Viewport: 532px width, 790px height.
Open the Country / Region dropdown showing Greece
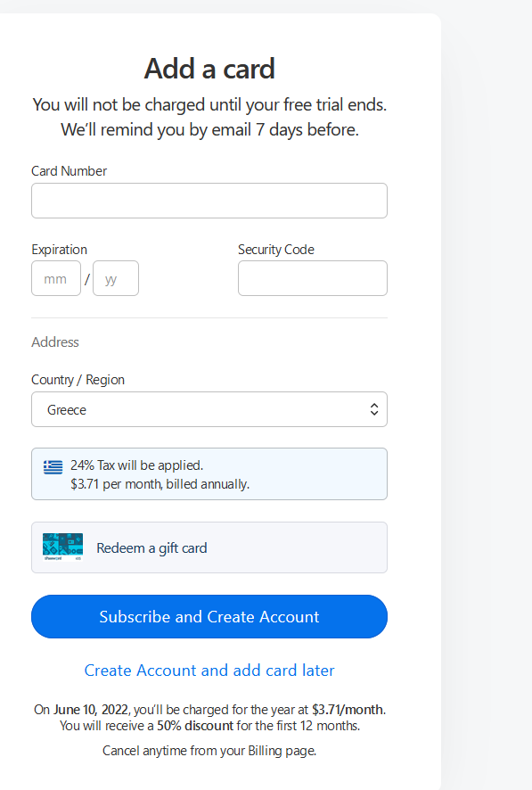point(209,409)
